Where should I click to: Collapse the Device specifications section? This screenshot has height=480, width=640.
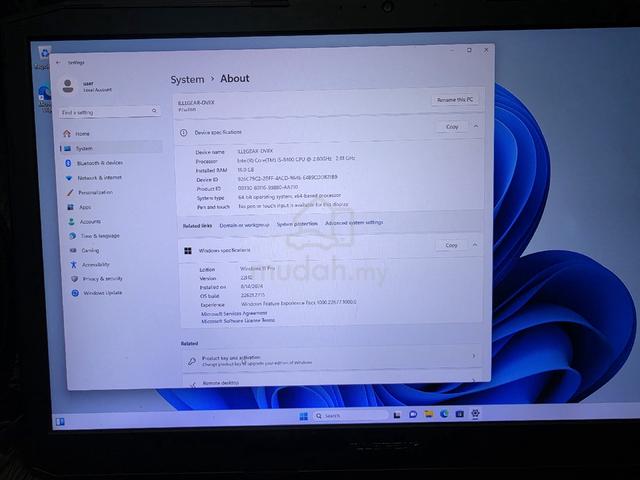click(476, 127)
